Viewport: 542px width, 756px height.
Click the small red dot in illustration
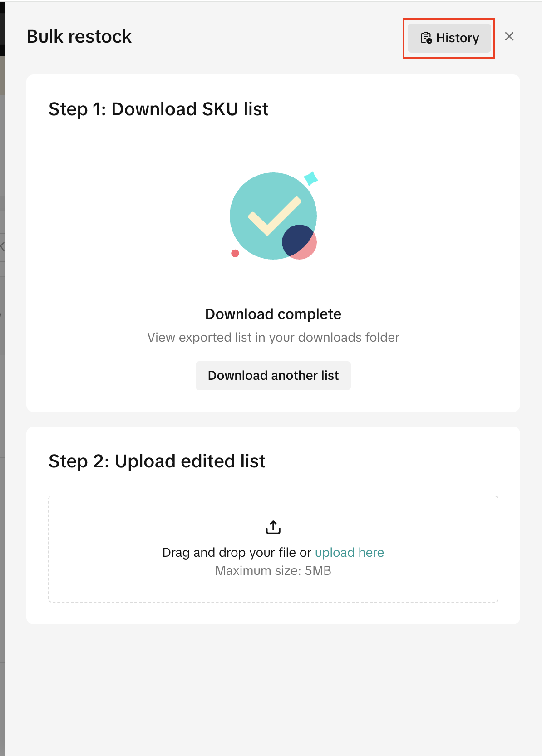235,253
